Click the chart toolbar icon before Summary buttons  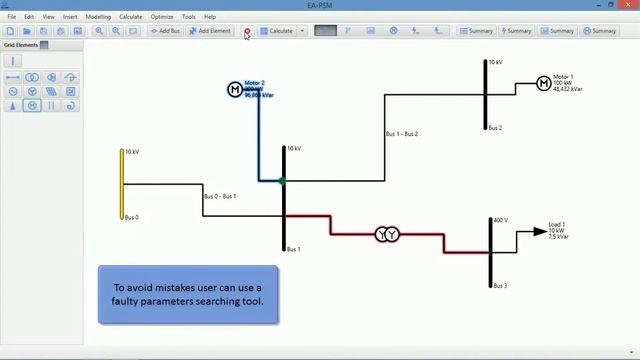coord(371,31)
